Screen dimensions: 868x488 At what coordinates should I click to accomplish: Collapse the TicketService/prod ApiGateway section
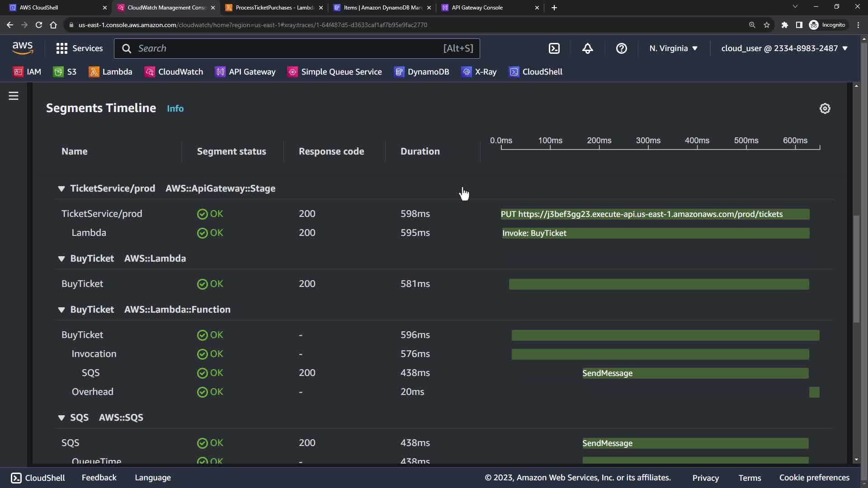coord(61,189)
